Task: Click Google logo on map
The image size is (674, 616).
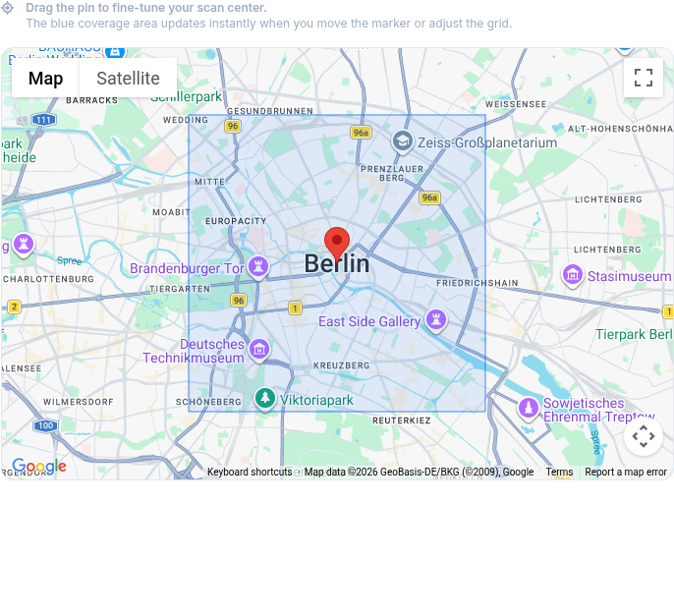Action: click(x=39, y=466)
